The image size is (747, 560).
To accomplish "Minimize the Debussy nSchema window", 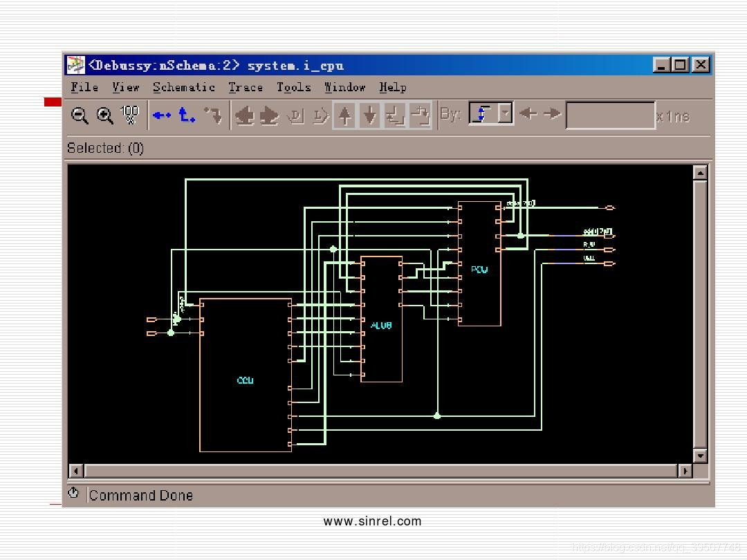I will click(661, 64).
